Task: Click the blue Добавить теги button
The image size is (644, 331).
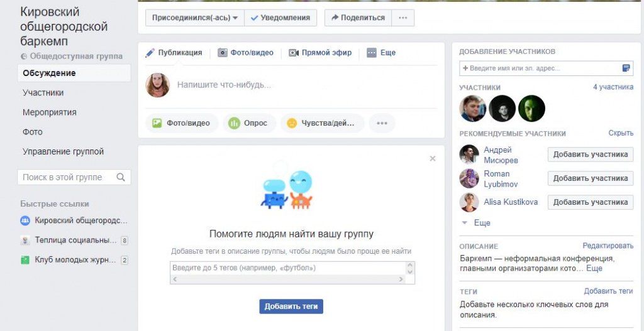Action: click(291, 307)
